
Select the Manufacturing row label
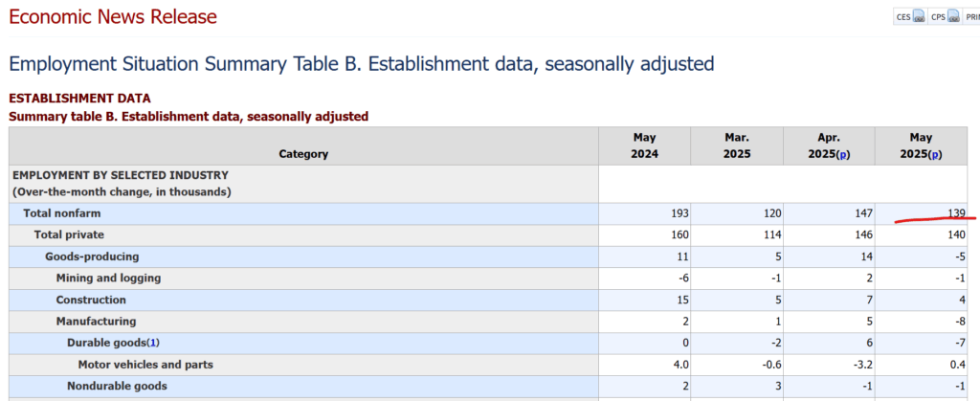pos(96,321)
